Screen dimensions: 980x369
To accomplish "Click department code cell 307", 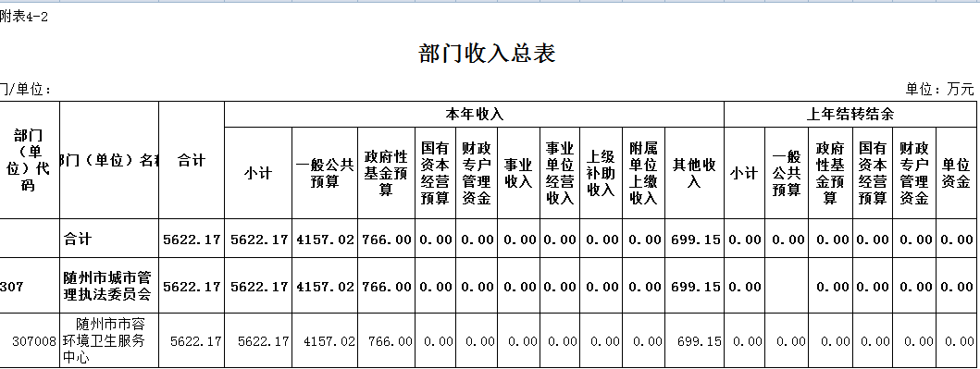I will click(30, 287).
